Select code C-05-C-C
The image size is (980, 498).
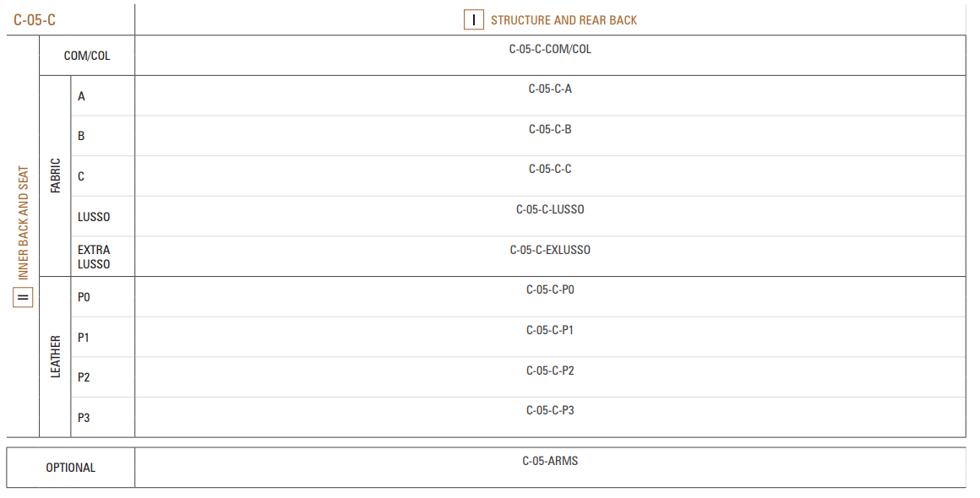tap(550, 169)
